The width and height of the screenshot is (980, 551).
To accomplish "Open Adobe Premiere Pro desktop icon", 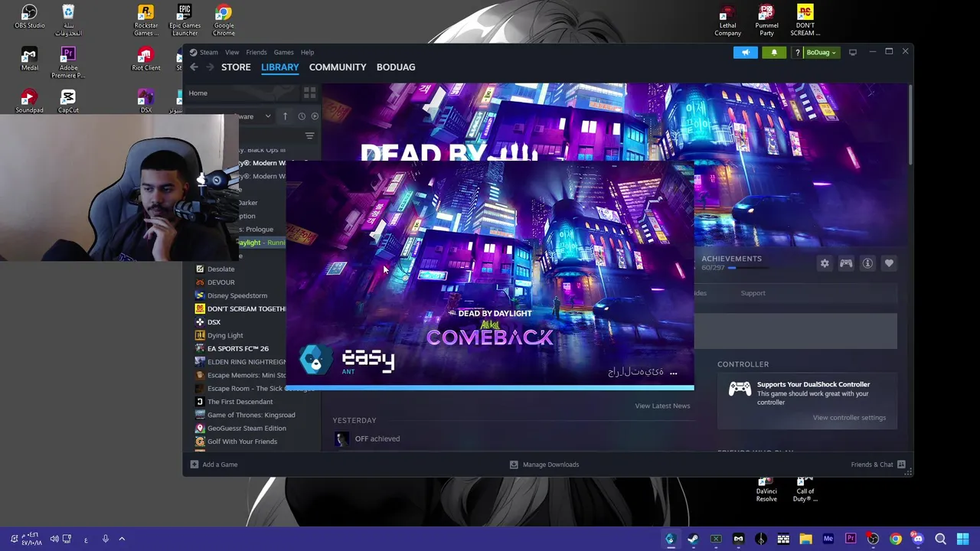I will pyautogui.click(x=68, y=63).
